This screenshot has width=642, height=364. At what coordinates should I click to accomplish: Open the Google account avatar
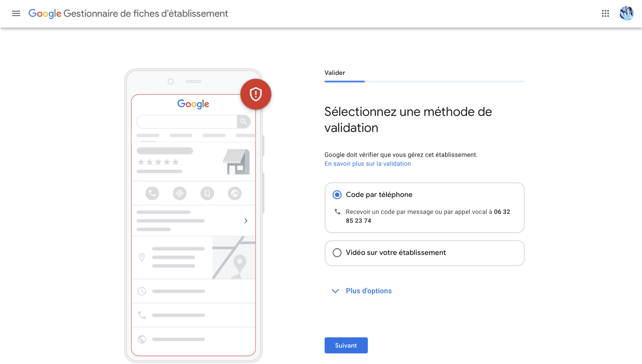pos(626,13)
